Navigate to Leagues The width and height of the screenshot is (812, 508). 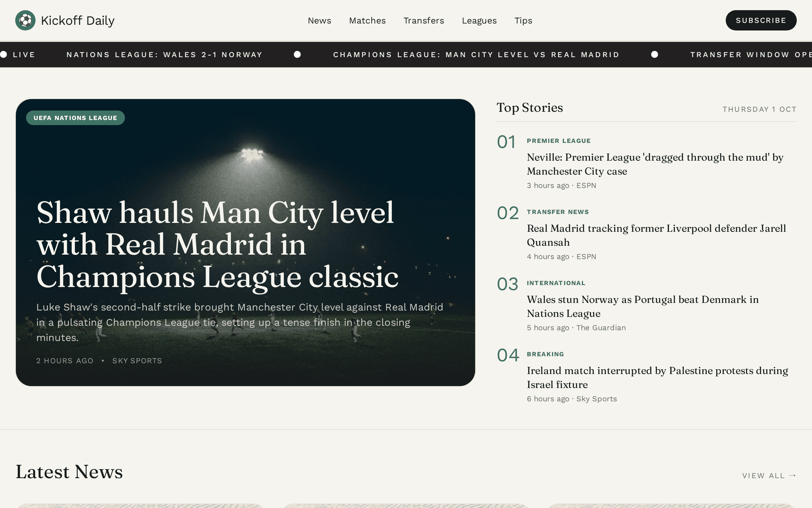479,21
